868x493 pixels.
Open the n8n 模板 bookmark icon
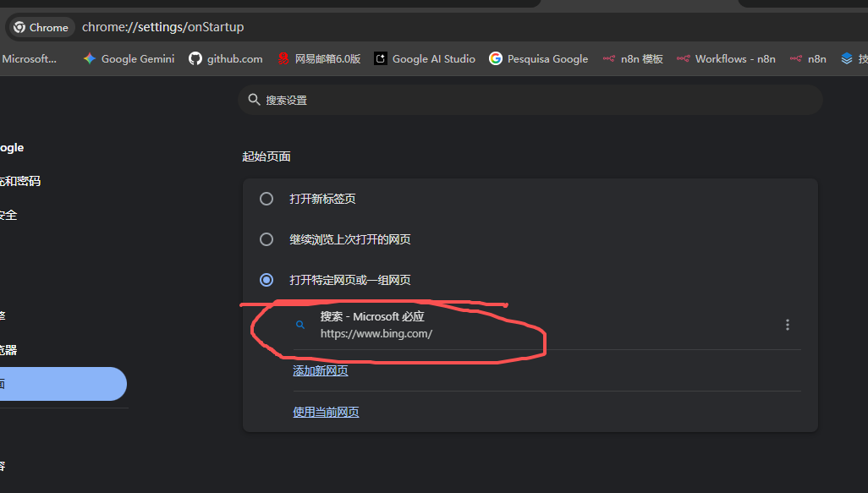pyautogui.click(x=608, y=58)
